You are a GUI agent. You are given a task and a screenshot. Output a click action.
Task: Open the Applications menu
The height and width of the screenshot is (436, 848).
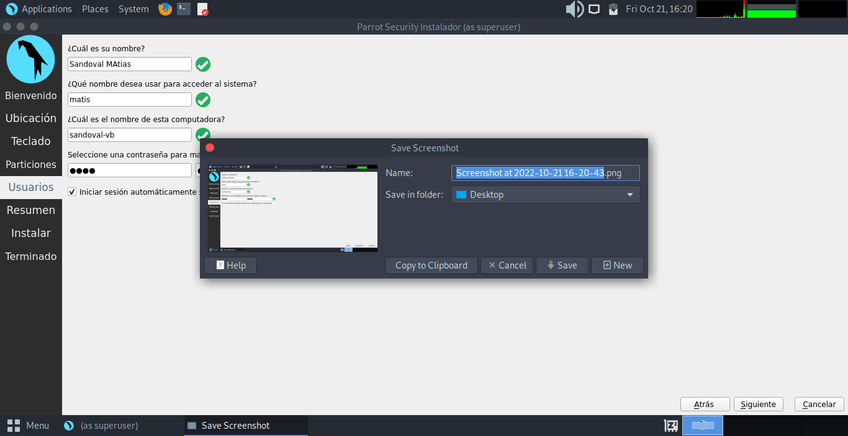tap(39, 9)
